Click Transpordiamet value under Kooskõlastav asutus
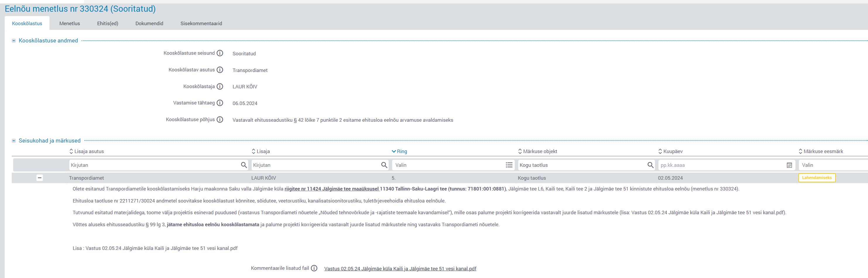868x278 pixels. pyautogui.click(x=250, y=70)
